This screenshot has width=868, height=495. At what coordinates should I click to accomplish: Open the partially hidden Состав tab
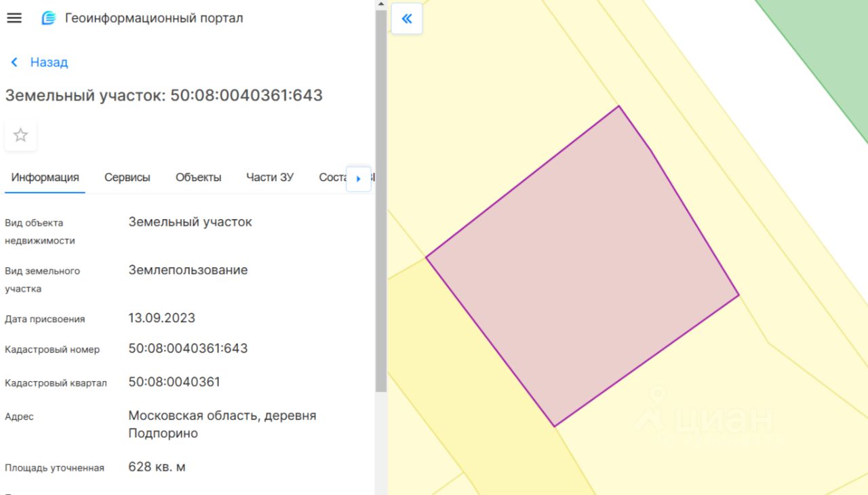332,178
